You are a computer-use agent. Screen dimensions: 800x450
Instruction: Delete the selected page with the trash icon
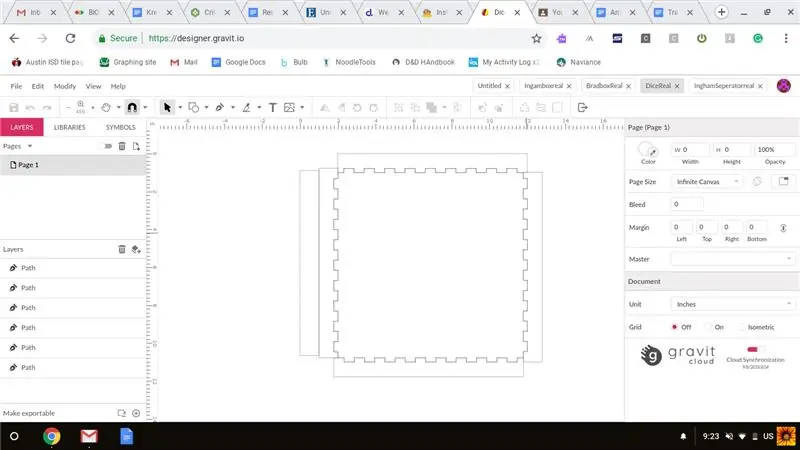[122, 146]
